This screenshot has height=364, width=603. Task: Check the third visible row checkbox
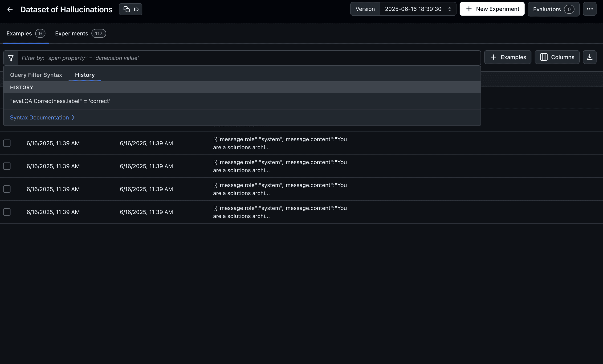click(x=7, y=189)
